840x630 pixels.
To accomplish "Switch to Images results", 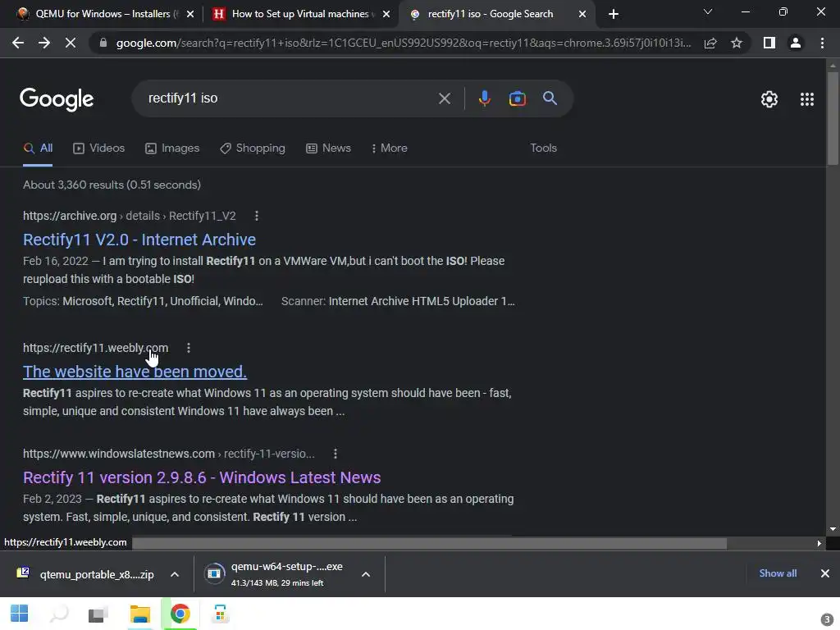I will 172,148.
